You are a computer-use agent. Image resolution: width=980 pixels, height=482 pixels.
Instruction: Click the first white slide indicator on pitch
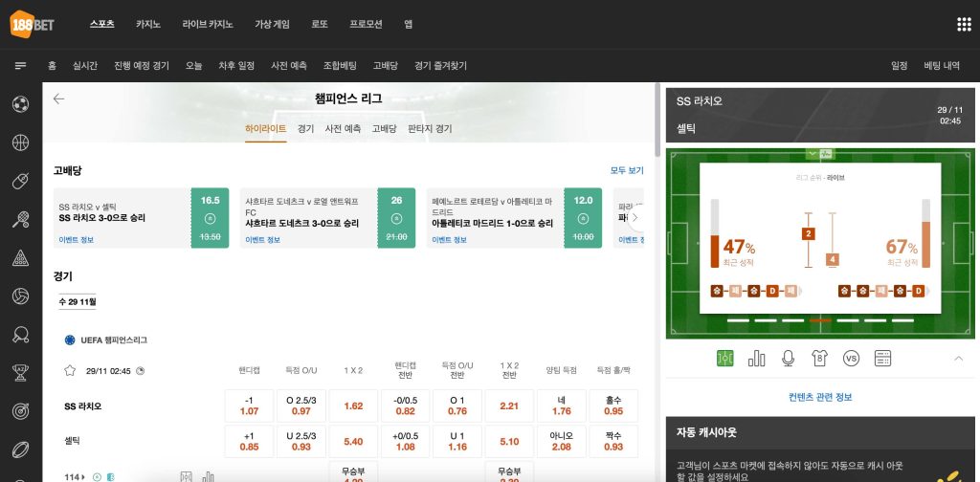[738, 320]
